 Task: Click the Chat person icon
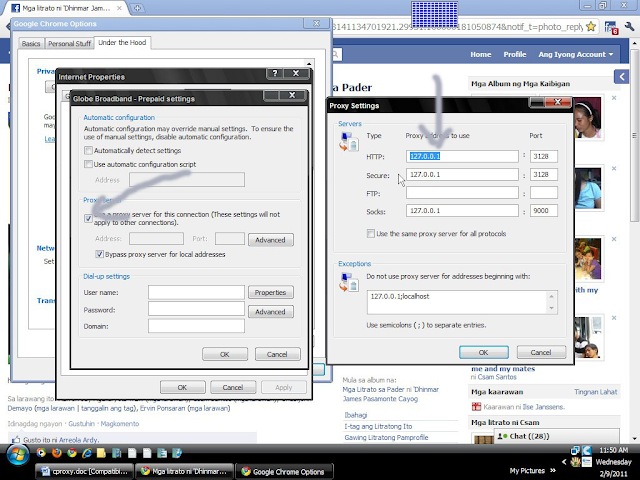(502, 436)
